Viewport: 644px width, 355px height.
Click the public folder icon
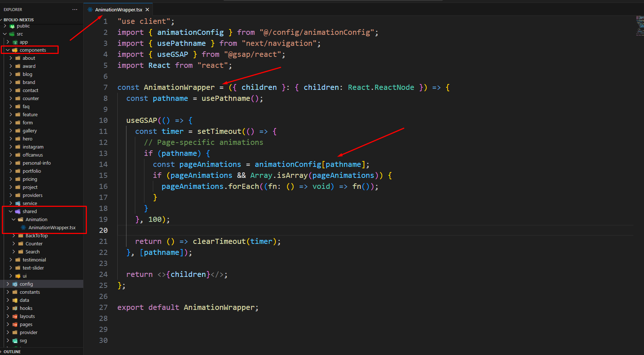(12, 26)
